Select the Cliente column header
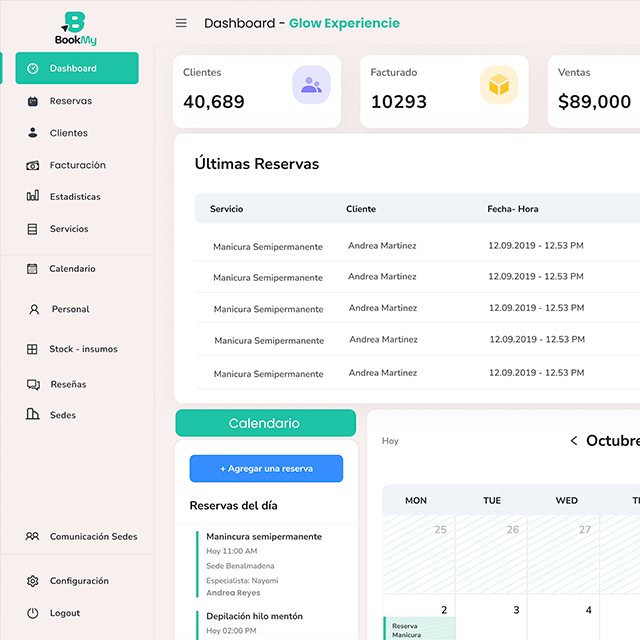Screen dimensions: 640x640 [361, 209]
